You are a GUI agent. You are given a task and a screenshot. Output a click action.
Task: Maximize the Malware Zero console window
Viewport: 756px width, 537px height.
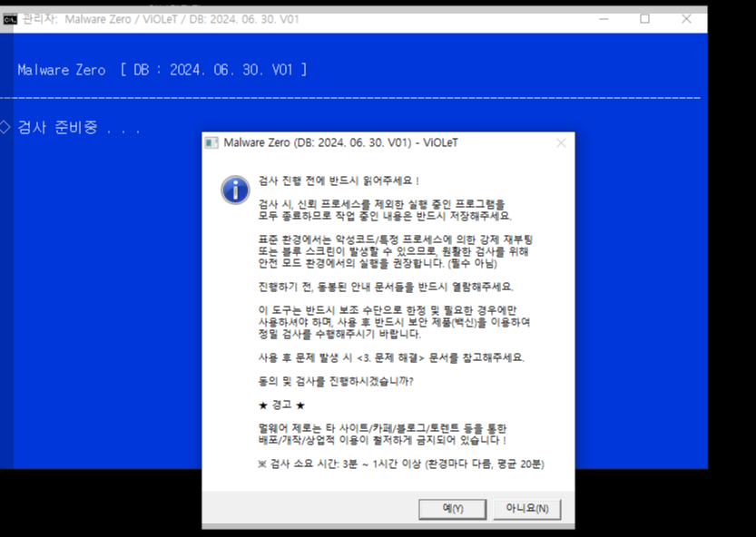tap(644, 19)
